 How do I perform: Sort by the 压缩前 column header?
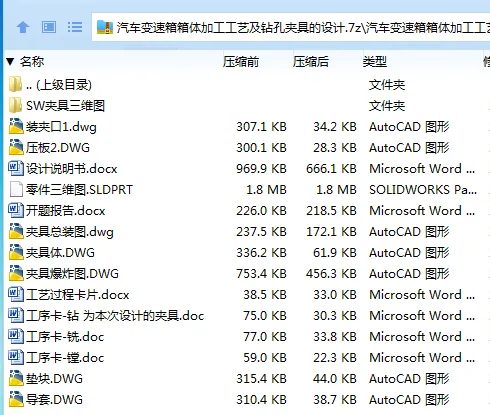(x=241, y=62)
